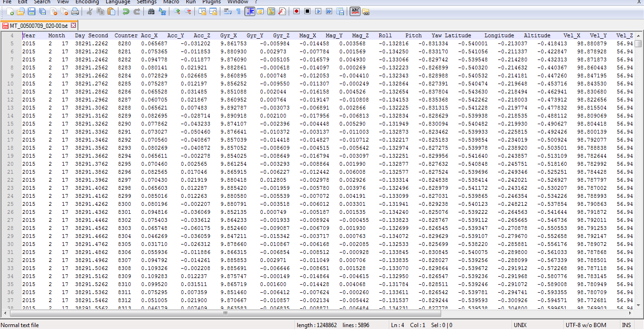Image resolution: width=644 pixels, height=329 pixels.
Task: Toggle INS insert mode in status bar
Action: point(626,325)
